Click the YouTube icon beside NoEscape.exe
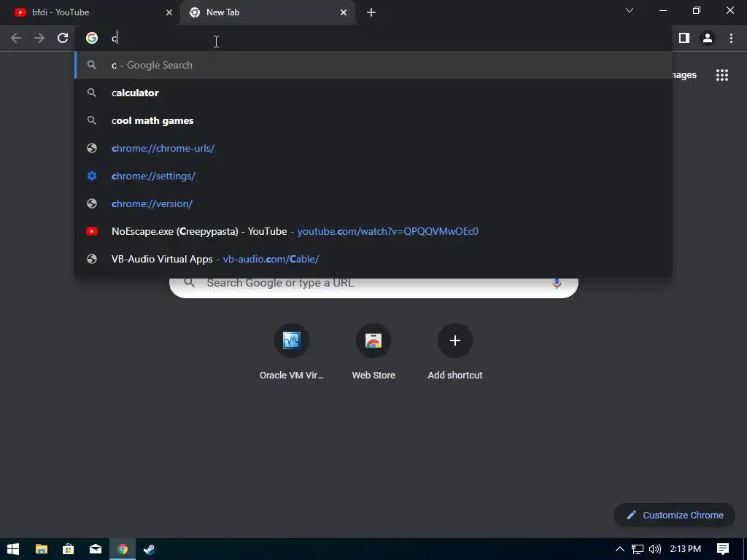Screen dimensions: 747x560 tap(92, 231)
